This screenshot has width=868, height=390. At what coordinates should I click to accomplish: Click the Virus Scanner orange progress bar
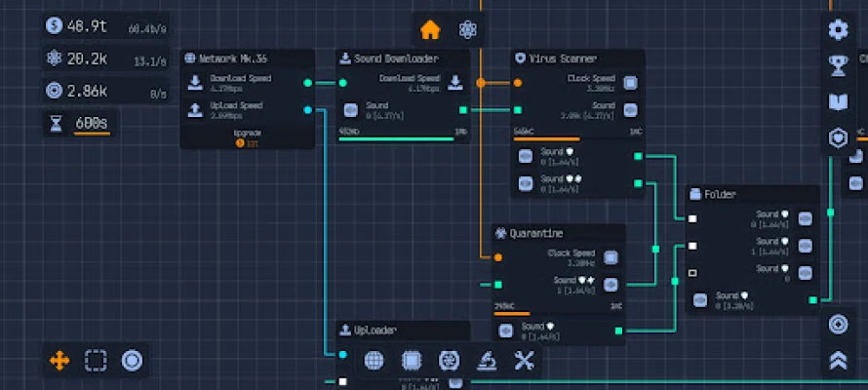click(547, 138)
